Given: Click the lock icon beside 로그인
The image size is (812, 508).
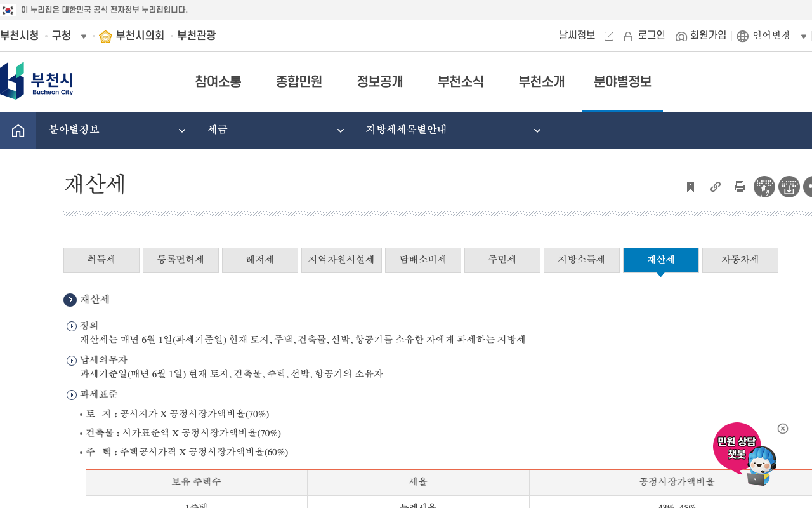Looking at the screenshot, I should pos(628,36).
